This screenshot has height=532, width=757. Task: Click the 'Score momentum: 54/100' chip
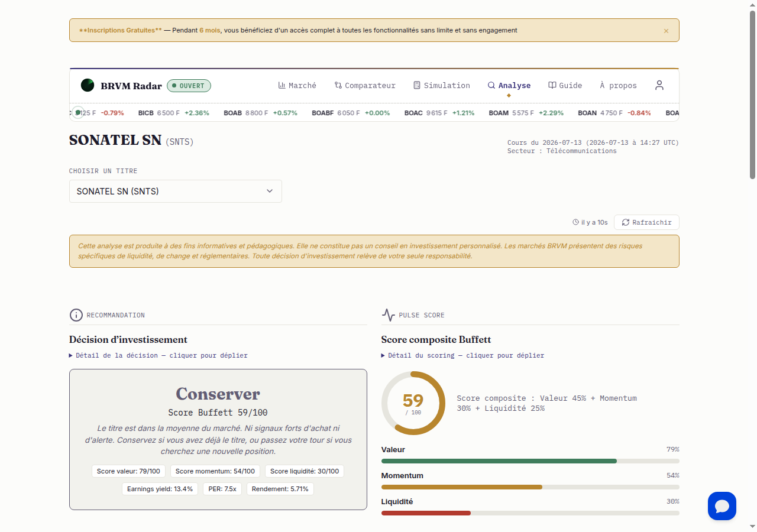(215, 471)
